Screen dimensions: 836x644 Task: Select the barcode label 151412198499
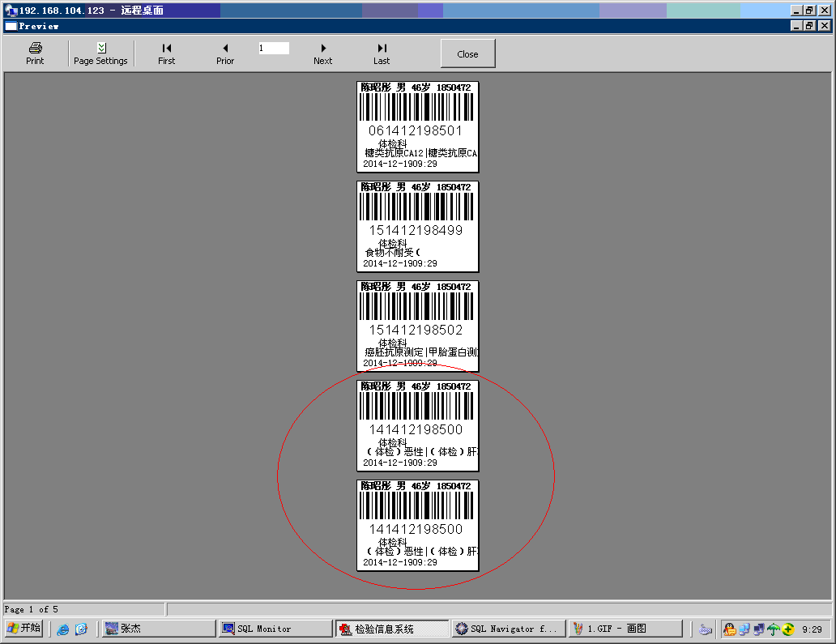click(x=417, y=227)
